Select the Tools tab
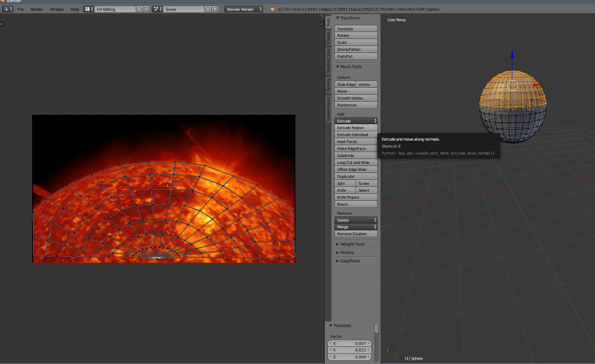The width and height of the screenshot is (595, 364). click(328, 22)
